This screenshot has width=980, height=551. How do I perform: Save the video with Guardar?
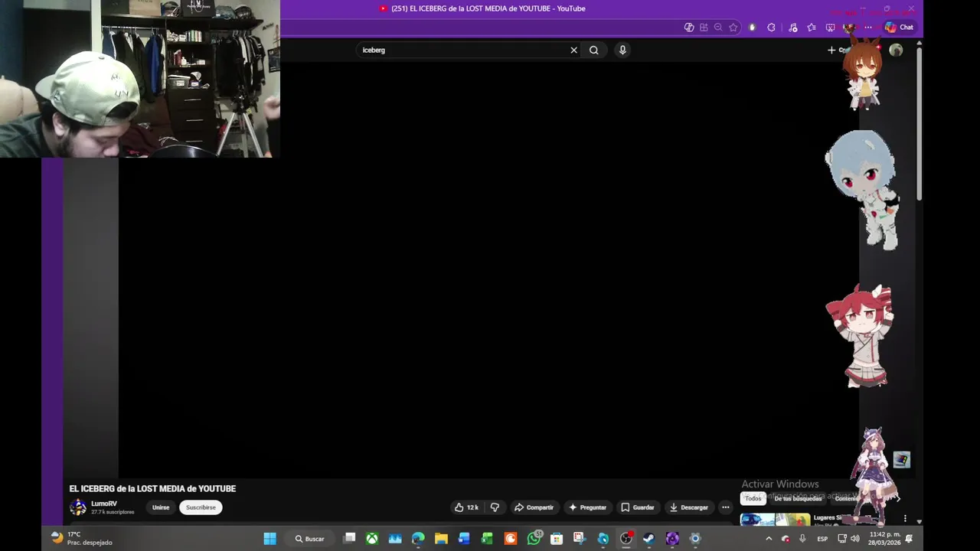[638, 507]
